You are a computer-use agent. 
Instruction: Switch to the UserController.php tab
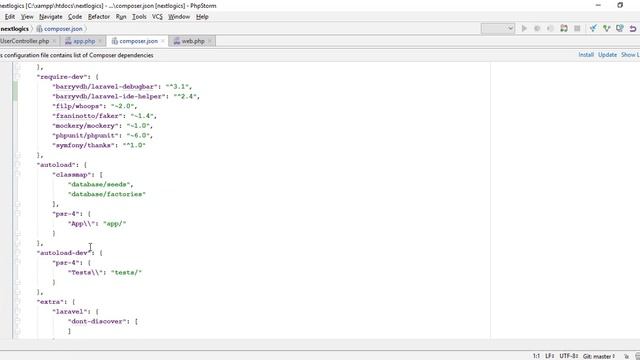(25, 41)
